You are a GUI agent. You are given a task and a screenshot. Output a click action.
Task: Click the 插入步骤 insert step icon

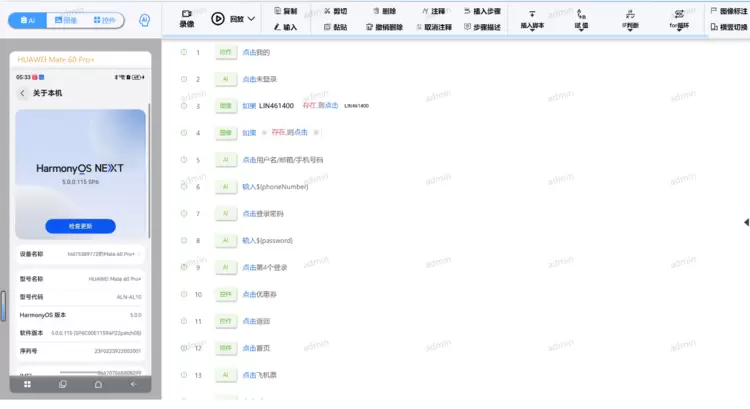(464, 10)
